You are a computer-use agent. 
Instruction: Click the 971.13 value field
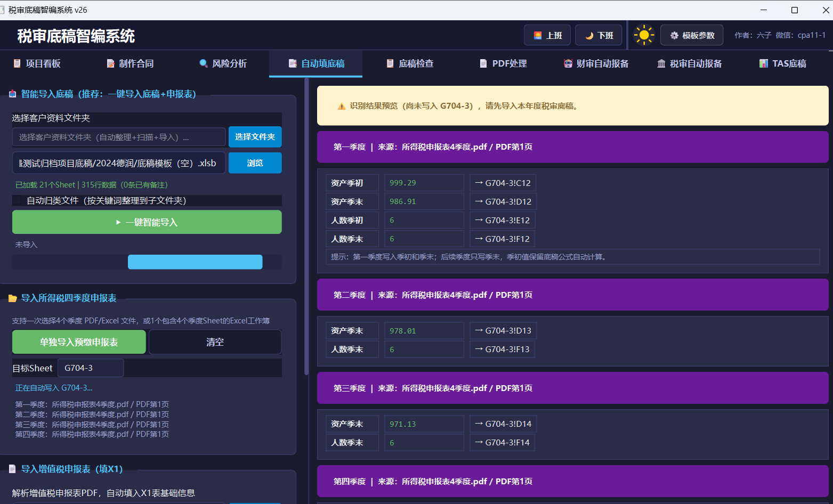click(424, 424)
